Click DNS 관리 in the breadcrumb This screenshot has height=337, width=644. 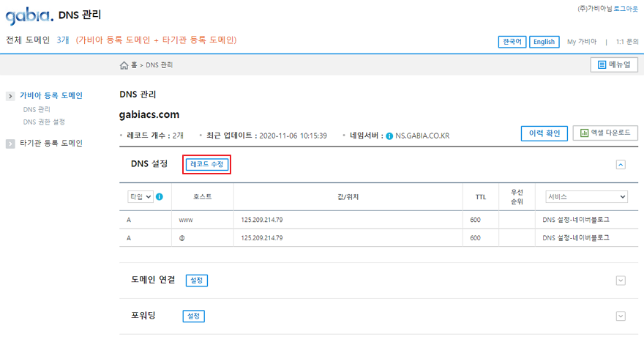(160, 65)
